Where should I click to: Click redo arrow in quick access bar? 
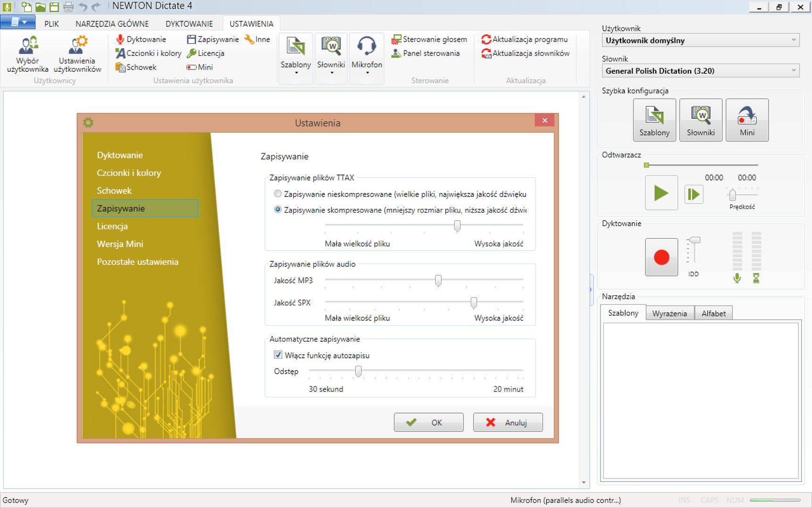(96, 7)
